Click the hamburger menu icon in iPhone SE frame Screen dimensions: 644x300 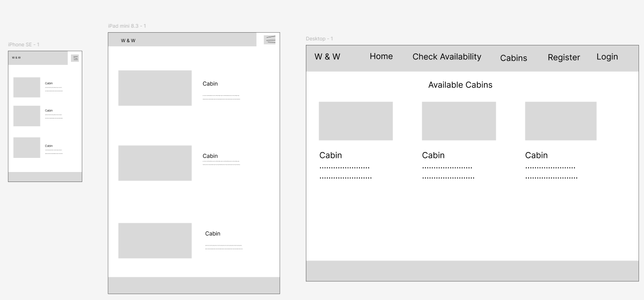tap(75, 58)
